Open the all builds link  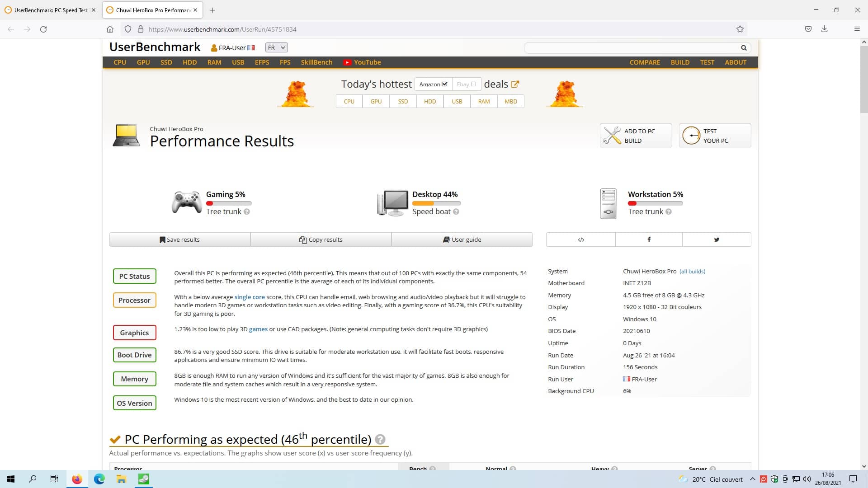(692, 272)
